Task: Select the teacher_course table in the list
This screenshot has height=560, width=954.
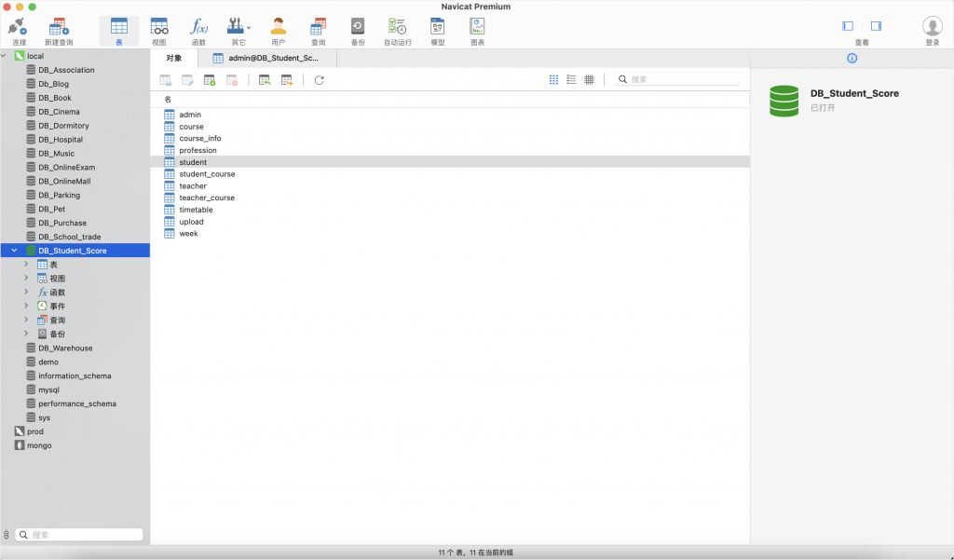Action: point(207,198)
